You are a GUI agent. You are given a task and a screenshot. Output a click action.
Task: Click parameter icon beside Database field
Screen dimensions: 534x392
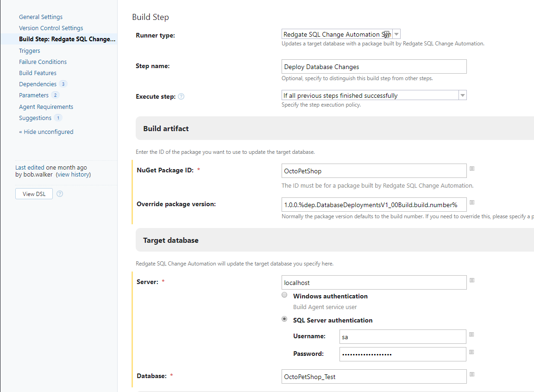click(x=472, y=374)
